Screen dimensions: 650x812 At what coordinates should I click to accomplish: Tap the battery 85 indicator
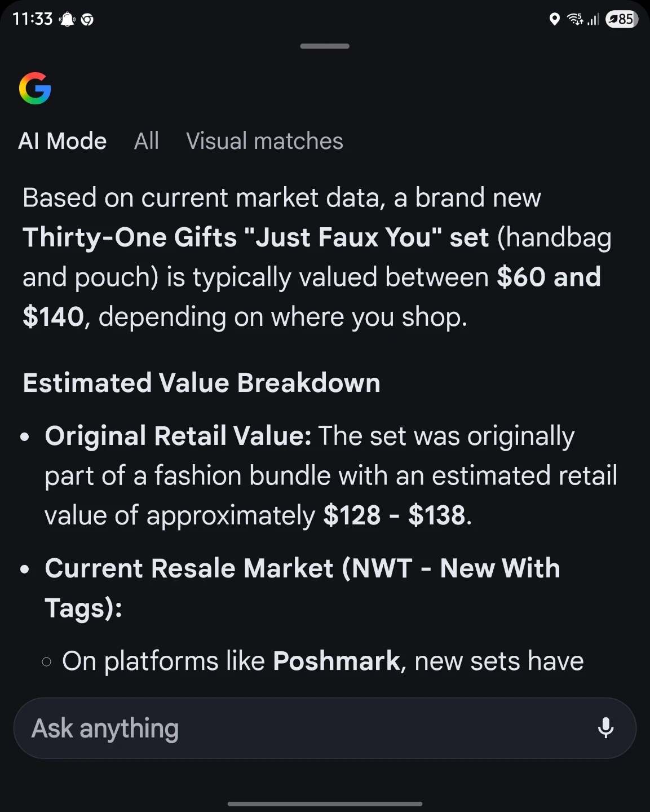coord(621,20)
